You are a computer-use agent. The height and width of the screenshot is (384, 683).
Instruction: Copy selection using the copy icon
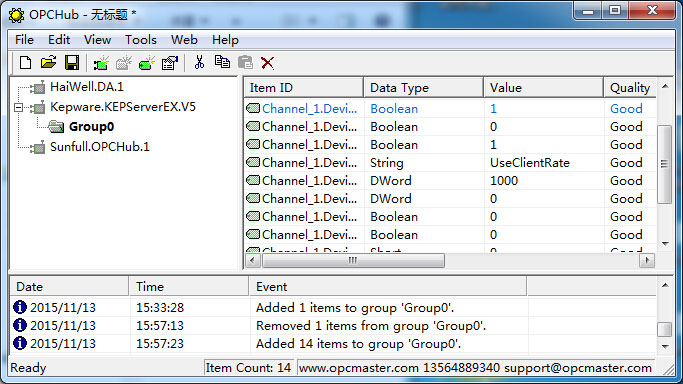[222, 62]
